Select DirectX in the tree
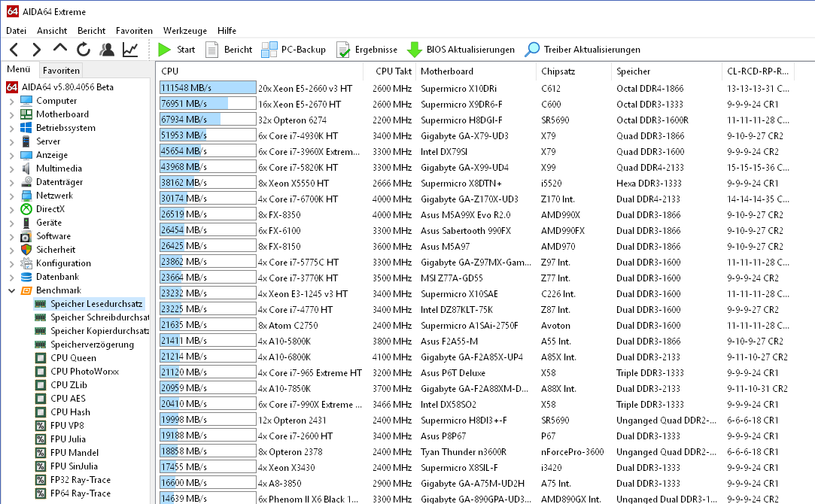This screenshot has width=815, height=504. click(43, 209)
